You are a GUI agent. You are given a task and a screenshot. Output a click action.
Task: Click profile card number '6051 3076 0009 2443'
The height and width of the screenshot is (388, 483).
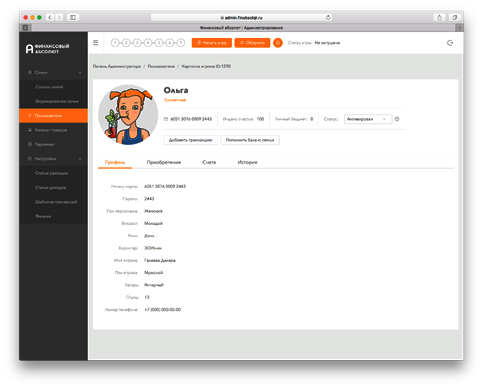pyautogui.click(x=165, y=186)
